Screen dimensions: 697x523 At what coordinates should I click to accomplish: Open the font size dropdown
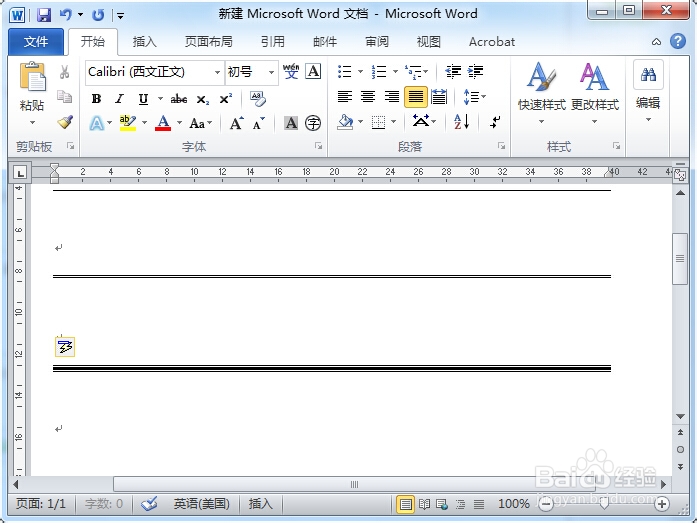click(x=271, y=72)
